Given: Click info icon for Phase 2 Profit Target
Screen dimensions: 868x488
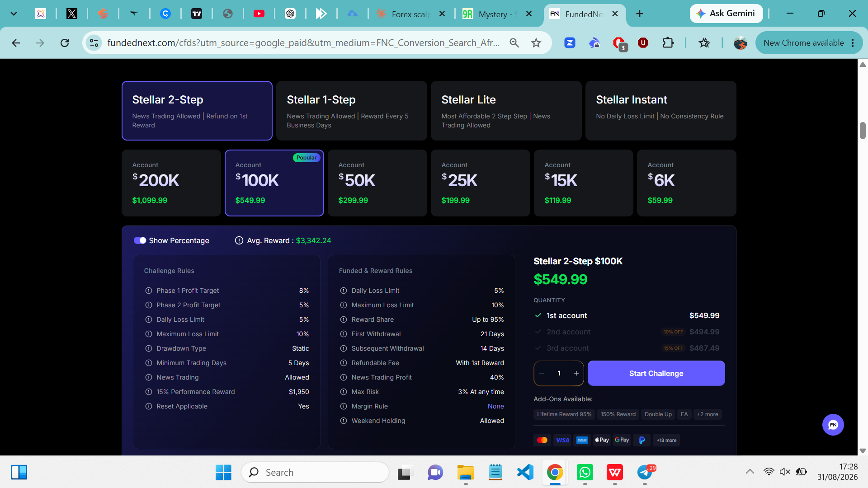Looking at the screenshot, I should [149, 305].
